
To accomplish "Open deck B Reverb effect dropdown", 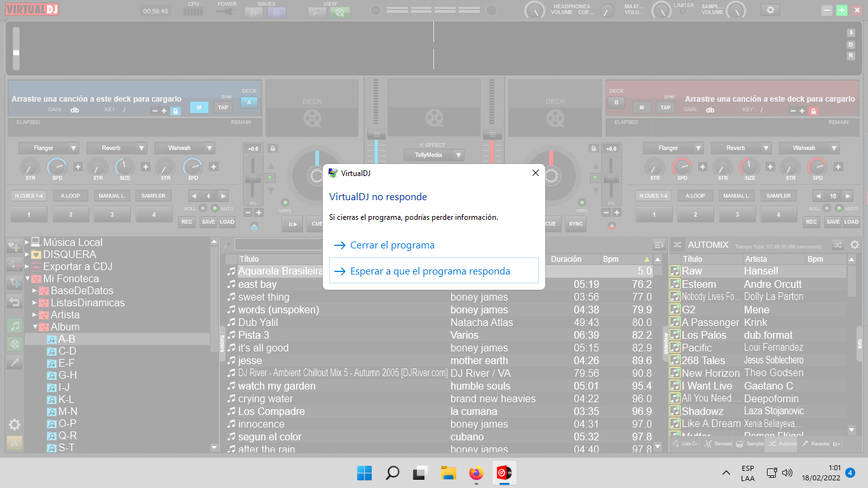I will [x=742, y=148].
